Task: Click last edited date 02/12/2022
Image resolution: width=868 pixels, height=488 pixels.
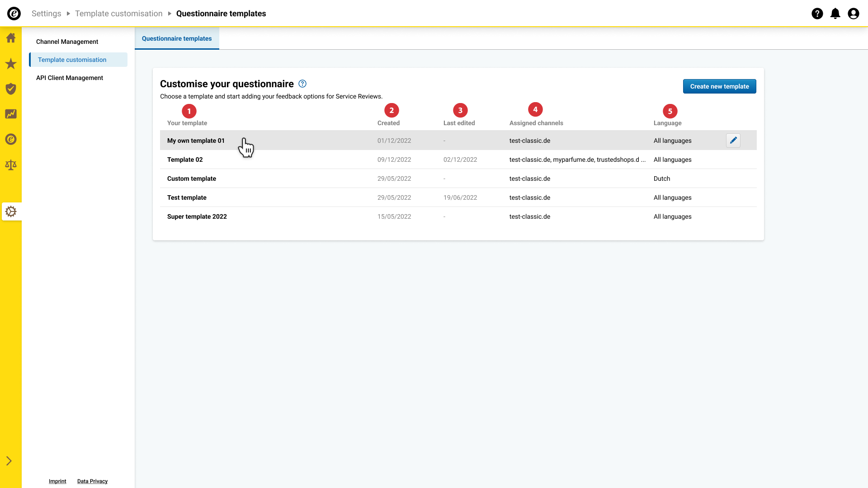Action: tap(460, 160)
